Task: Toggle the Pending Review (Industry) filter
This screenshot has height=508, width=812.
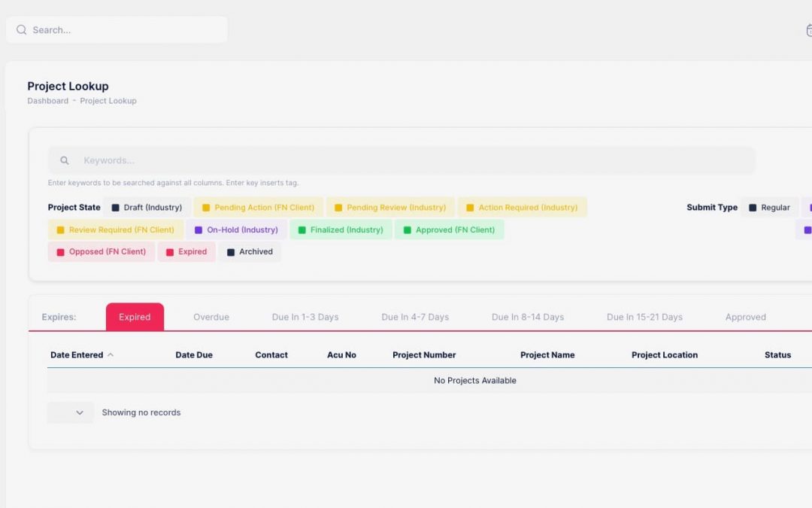Action: [x=389, y=207]
